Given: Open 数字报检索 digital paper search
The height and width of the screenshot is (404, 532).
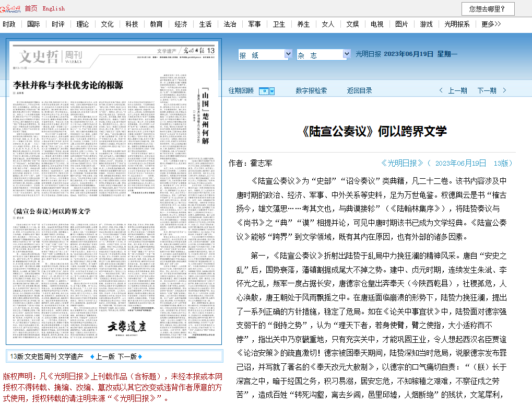Looking at the screenshot, I should pyautogui.click(x=311, y=90).
